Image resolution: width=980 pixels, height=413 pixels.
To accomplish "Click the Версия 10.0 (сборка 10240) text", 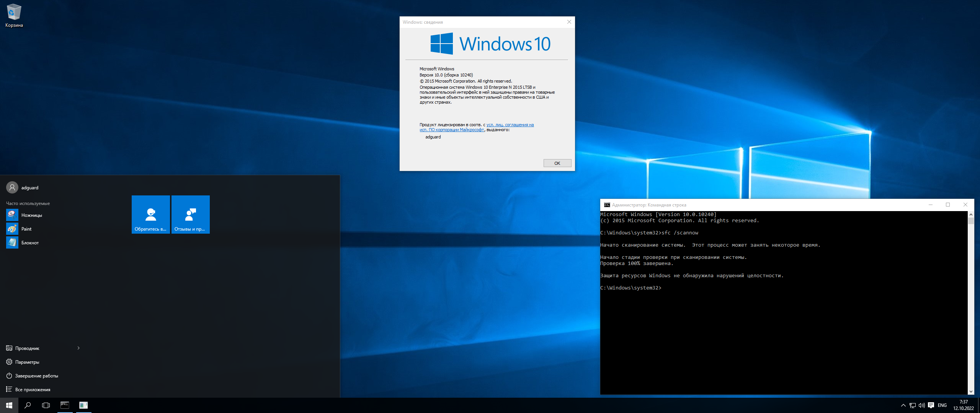I will pos(446,75).
